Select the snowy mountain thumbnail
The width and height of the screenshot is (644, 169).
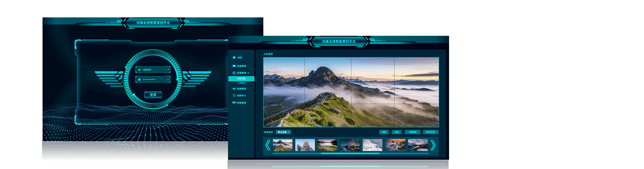372,145
